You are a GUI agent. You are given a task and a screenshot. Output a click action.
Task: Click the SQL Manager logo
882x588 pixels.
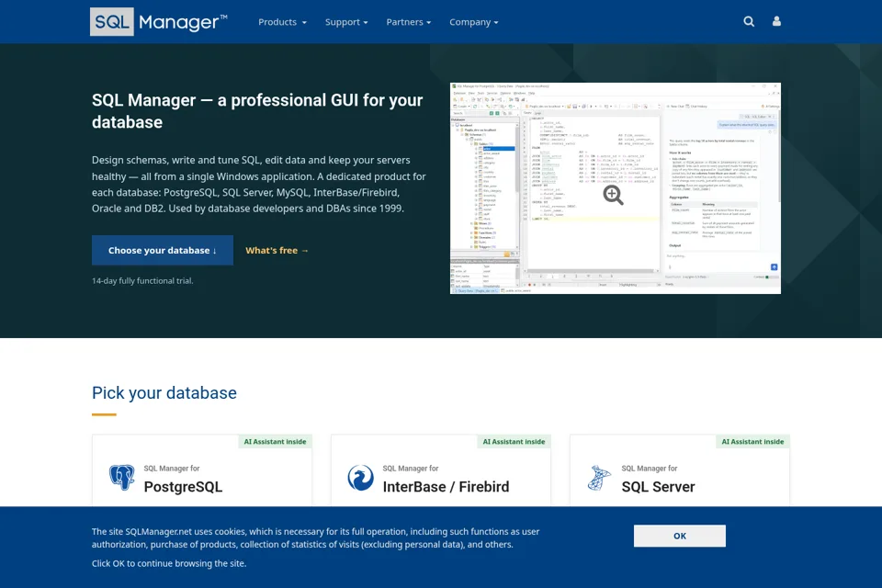click(x=159, y=22)
